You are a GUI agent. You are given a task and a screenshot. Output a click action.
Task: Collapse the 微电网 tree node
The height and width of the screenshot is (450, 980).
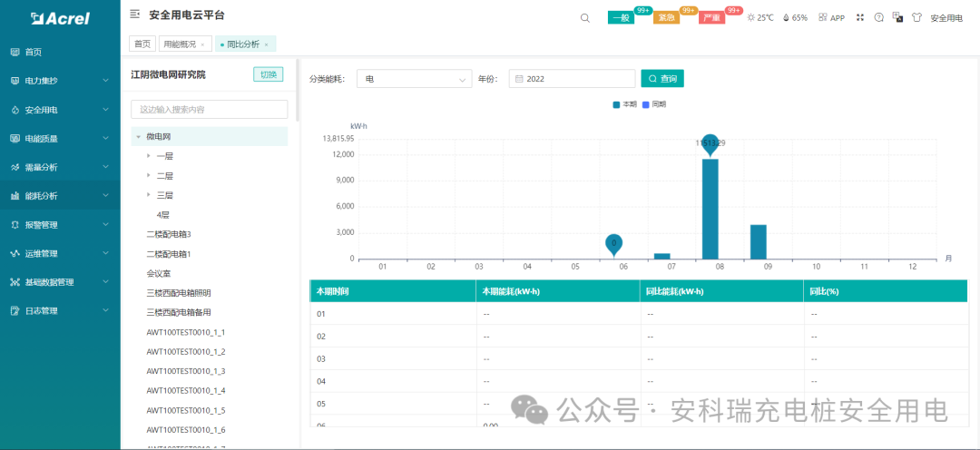point(138,136)
